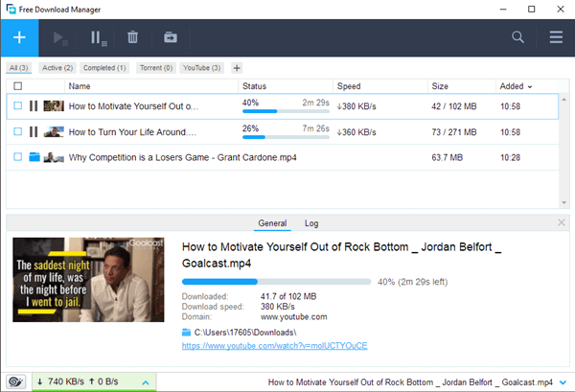Switch to Torrent (0) filter
This screenshot has height=392, width=575.
[x=156, y=68]
